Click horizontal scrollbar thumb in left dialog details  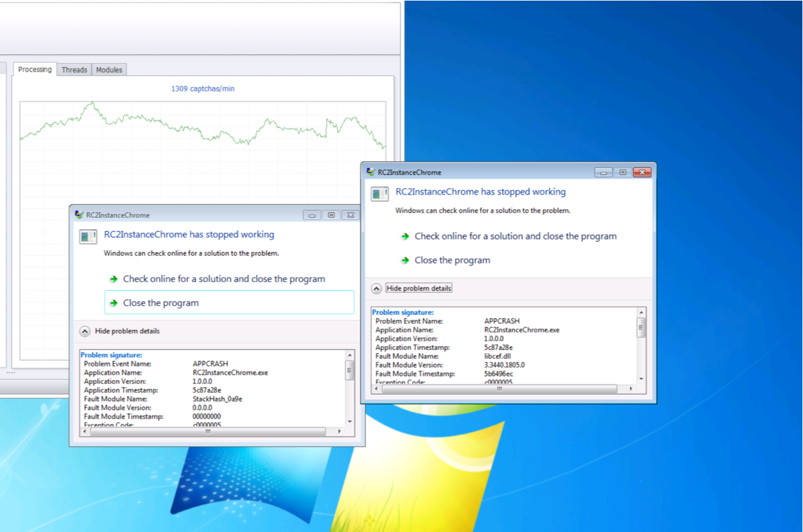(208, 431)
